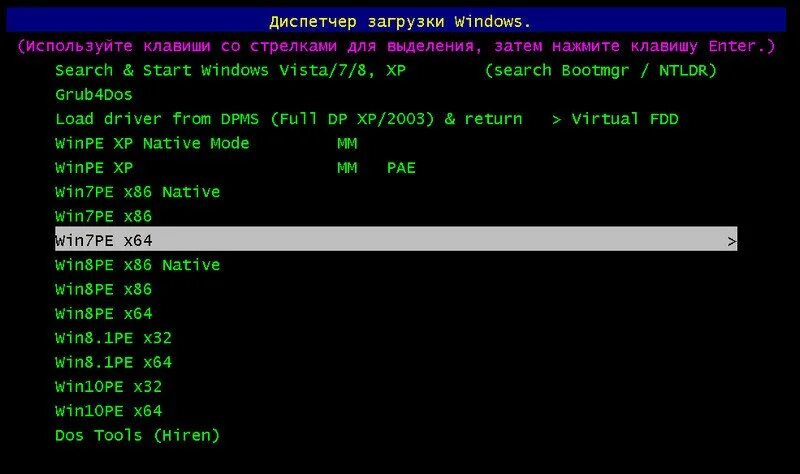
Task: Choose Load driver from DPMS entry
Action: click(367, 119)
